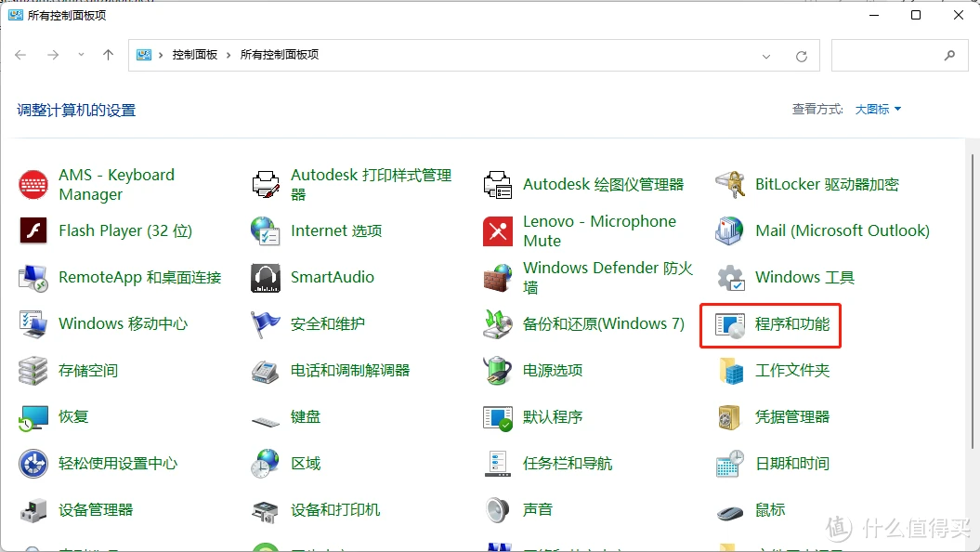Open Windows Defender 防火墙 brick wall icon

(x=498, y=278)
